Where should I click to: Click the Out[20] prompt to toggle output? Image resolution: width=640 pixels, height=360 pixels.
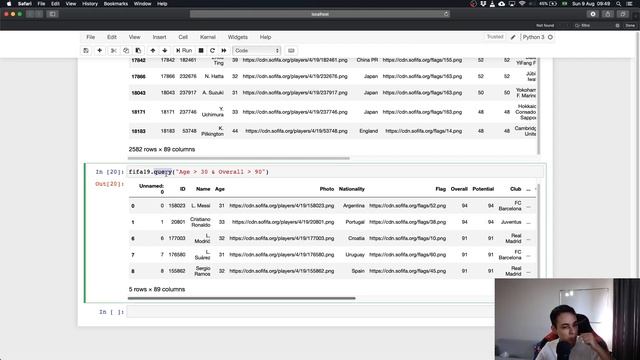point(109,184)
